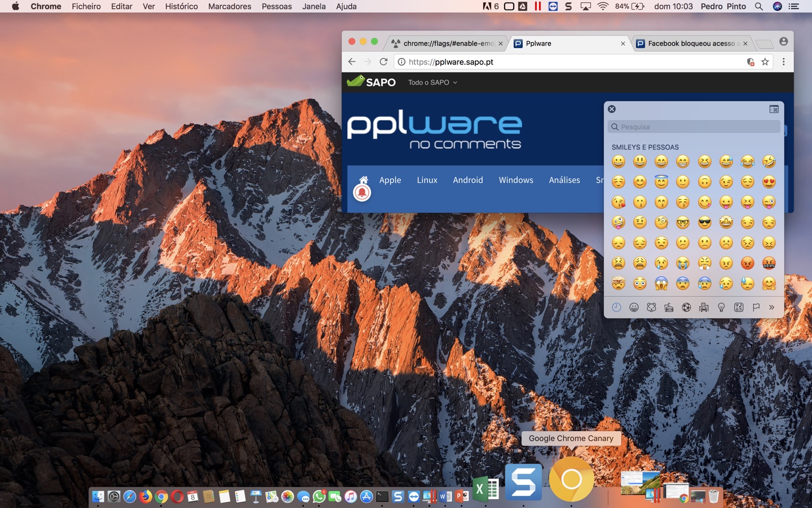Open the recently used emoji category
Viewport: 812px width, 508px height.
click(616, 307)
